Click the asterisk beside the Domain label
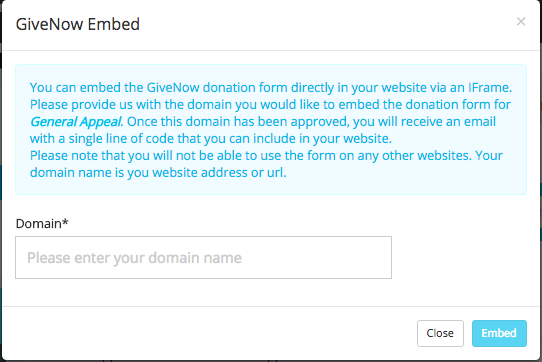 coord(65,222)
